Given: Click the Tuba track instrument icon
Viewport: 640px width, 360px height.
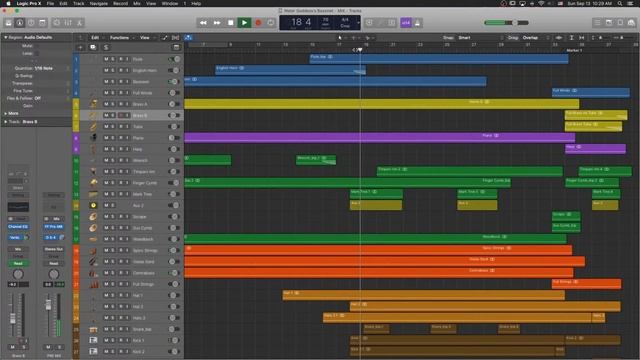Looking at the screenshot, I should [x=93, y=127].
